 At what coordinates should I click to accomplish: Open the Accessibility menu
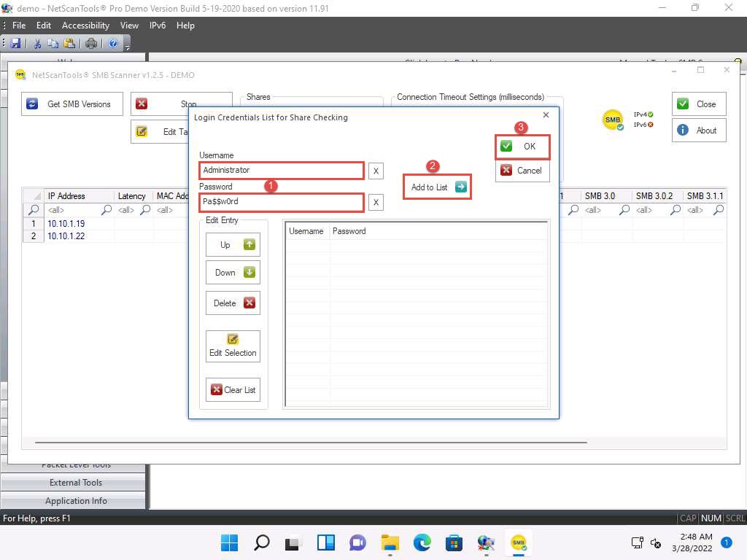(x=85, y=26)
